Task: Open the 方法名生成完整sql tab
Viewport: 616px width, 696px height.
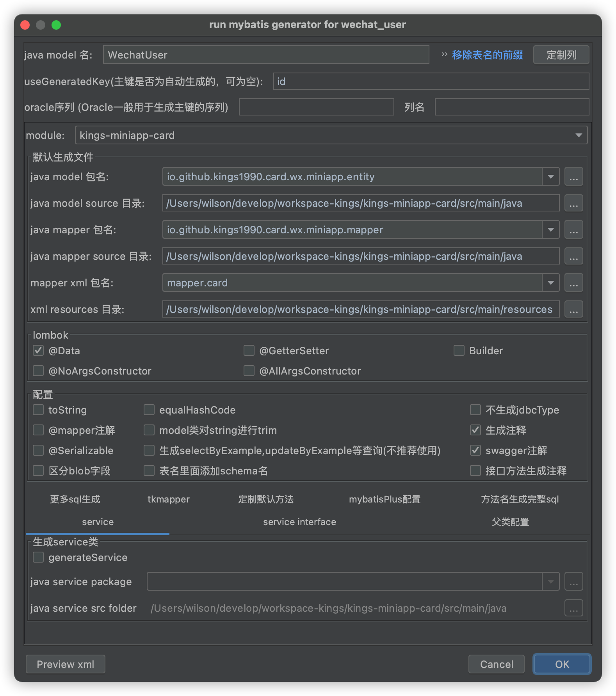Action: (520, 499)
